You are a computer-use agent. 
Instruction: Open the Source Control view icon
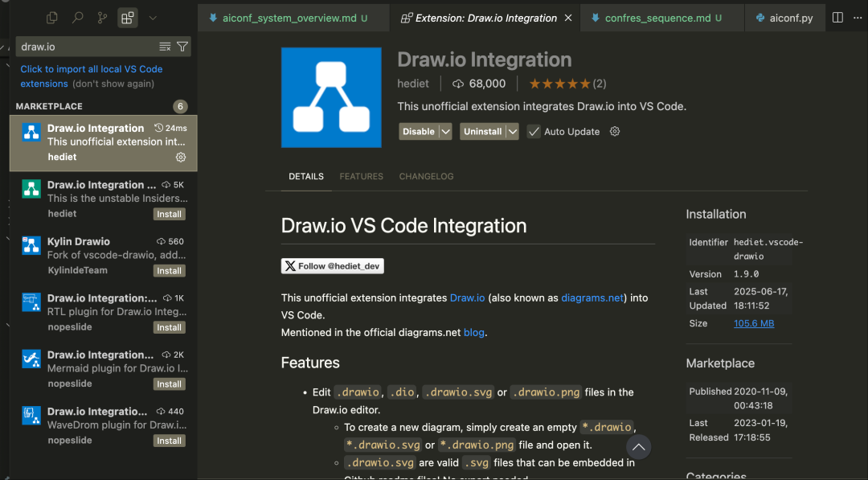coord(102,18)
